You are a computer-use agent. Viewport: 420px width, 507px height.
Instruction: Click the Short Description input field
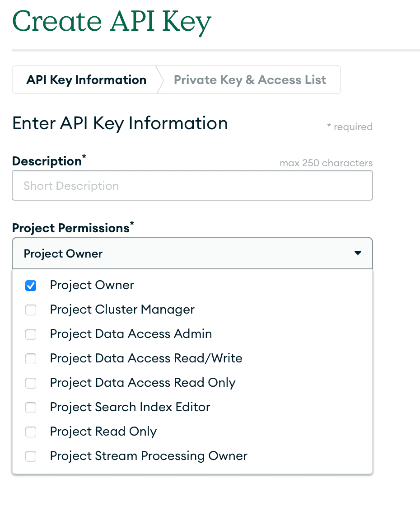(x=192, y=185)
